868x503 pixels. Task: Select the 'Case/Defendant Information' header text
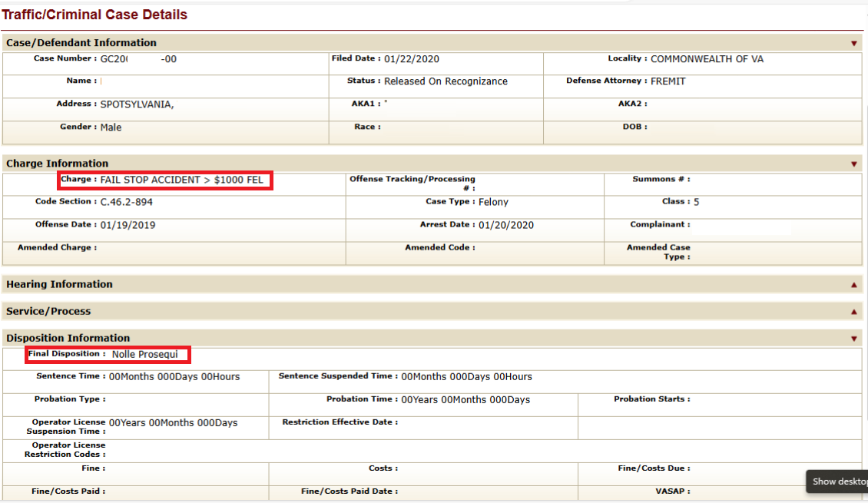(x=81, y=42)
